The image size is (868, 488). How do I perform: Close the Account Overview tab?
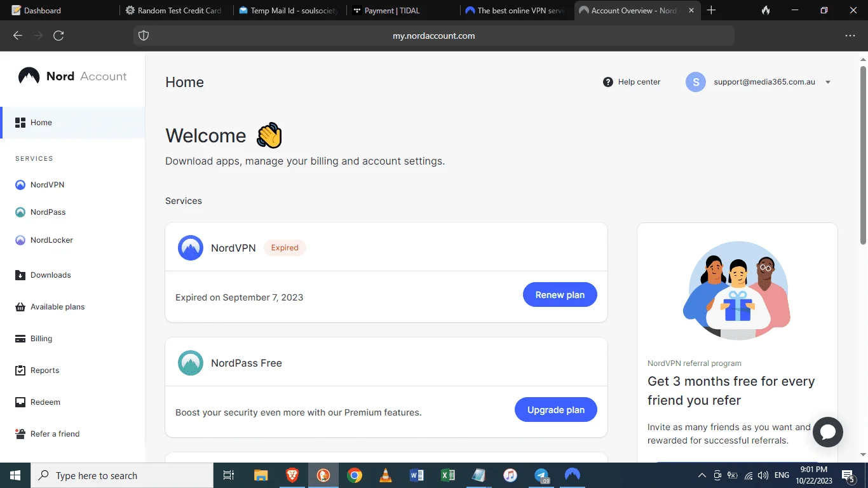(x=691, y=10)
